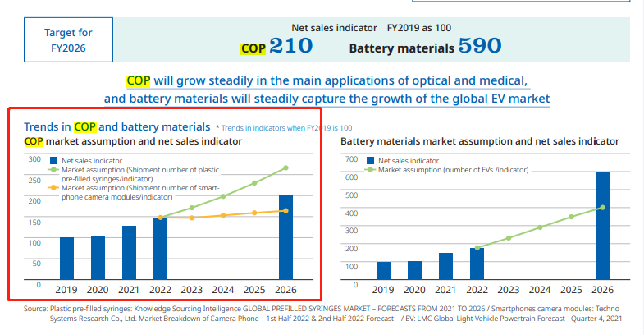Click the 2025 green data point in COP chart
This screenshot has width=644, height=335.
(x=254, y=183)
